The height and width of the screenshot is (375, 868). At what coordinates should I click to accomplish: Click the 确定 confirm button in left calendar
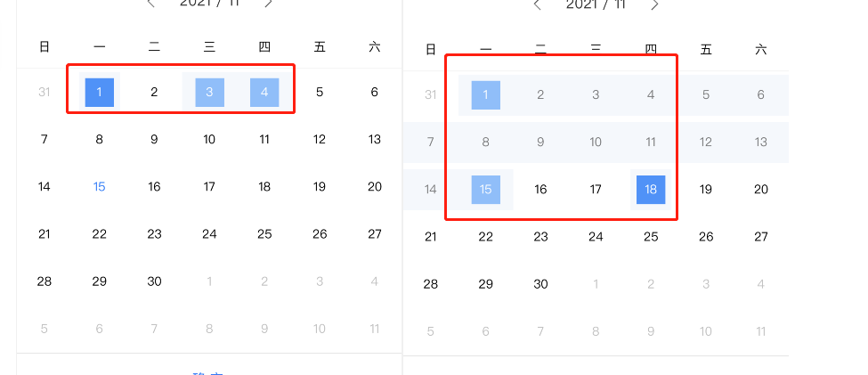tap(209, 371)
